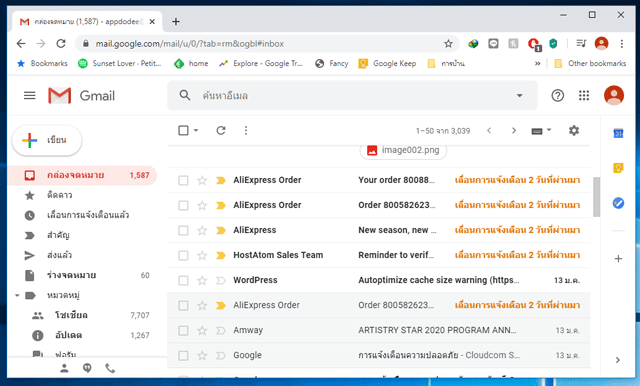The height and width of the screenshot is (386, 640).
Task: Star the WordPress email
Action: coord(202,280)
